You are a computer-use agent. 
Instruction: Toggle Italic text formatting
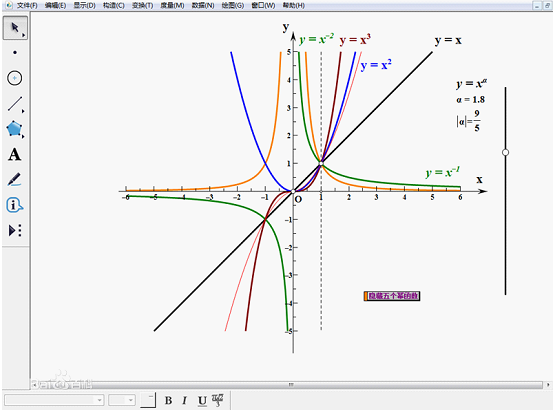(184, 400)
